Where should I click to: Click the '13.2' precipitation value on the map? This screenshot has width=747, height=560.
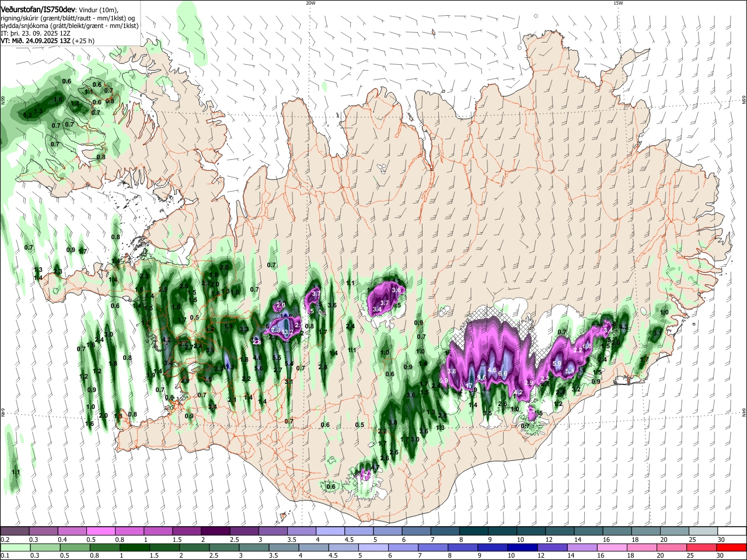pyautogui.click(x=287, y=332)
